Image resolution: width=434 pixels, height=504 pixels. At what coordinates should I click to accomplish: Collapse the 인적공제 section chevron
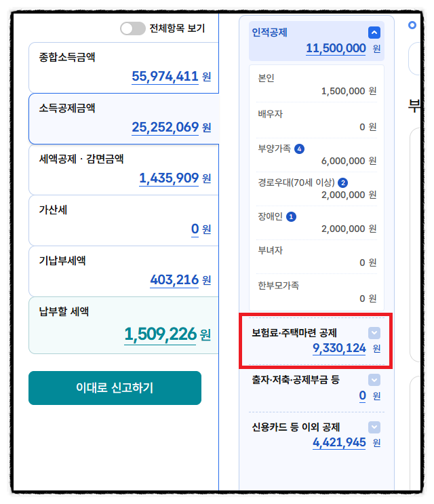(374, 33)
